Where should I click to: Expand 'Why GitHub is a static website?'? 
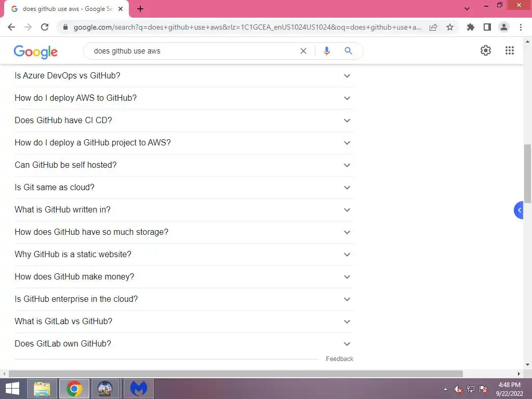(x=184, y=255)
